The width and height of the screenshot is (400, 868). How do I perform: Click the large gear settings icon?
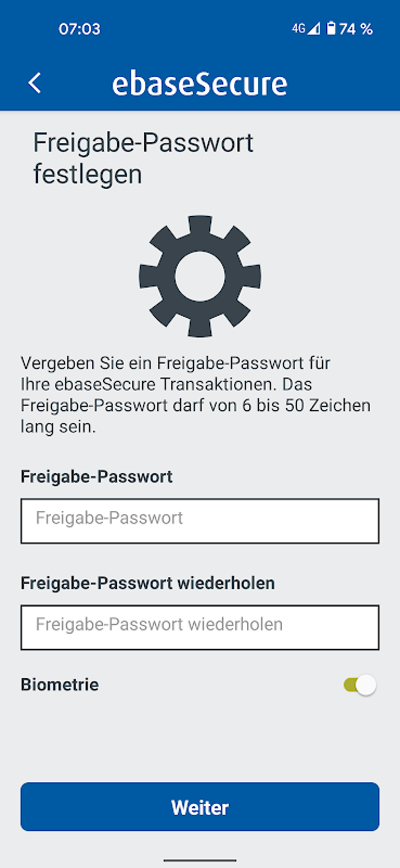click(200, 276)
